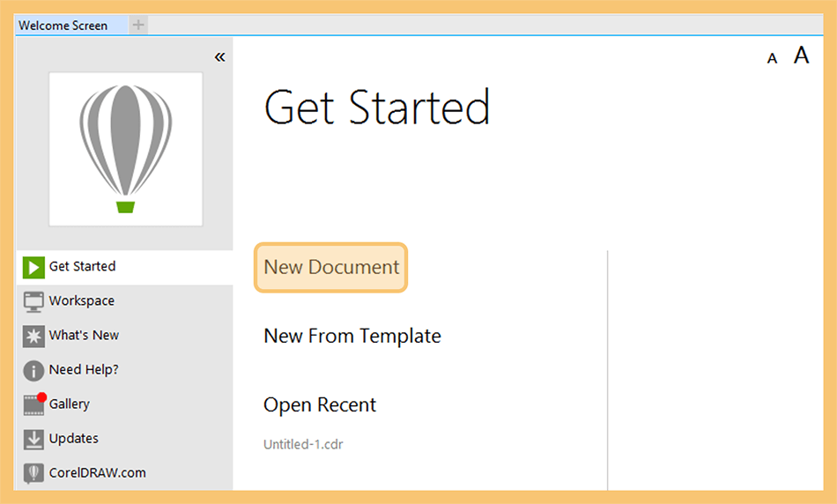
Task: Decrease text size with small A
Action: 772,59
